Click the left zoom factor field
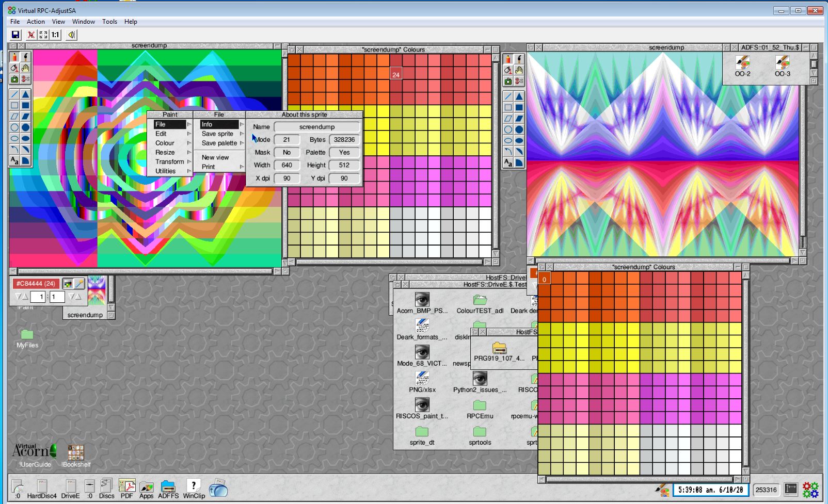Viewport: 828px width, 504px height. [x=38, y=297]
